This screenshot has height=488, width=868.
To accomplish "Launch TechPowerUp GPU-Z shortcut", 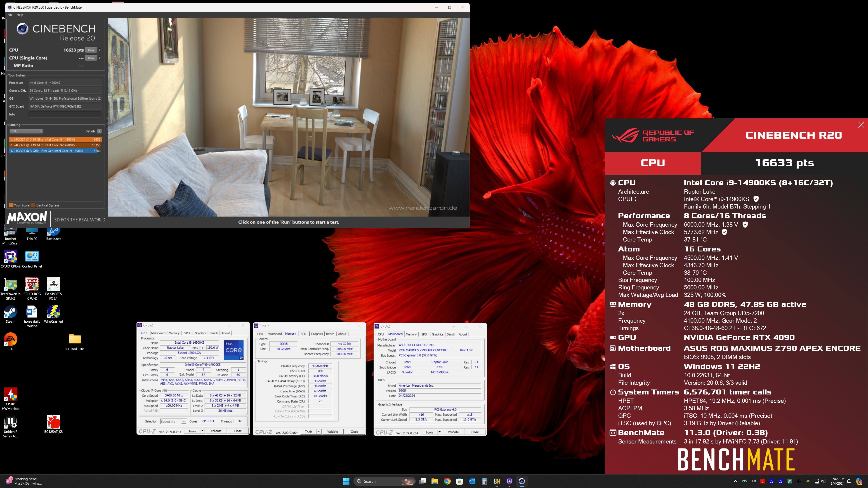I will click(x=10, y=289).
